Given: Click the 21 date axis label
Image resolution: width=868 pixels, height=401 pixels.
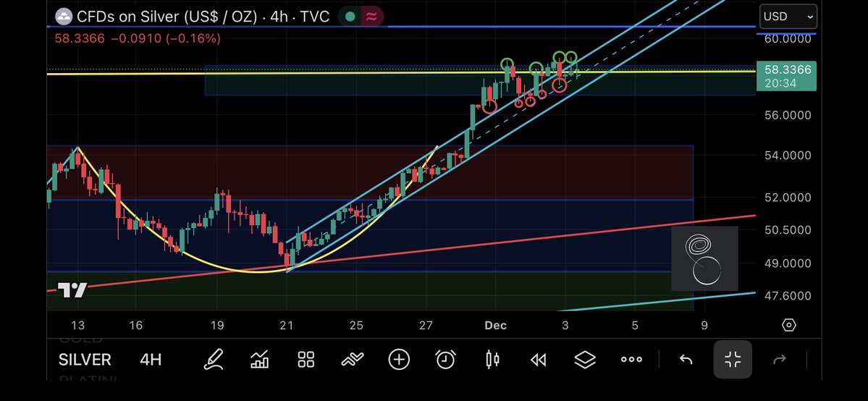Looking at the screenshot, I should (286, 326).
